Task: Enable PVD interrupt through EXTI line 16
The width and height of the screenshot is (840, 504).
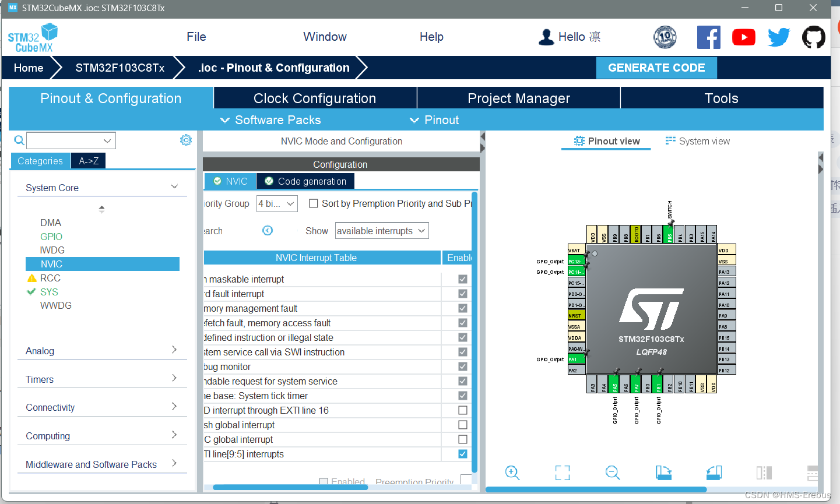Action: [x=463, y=410]
